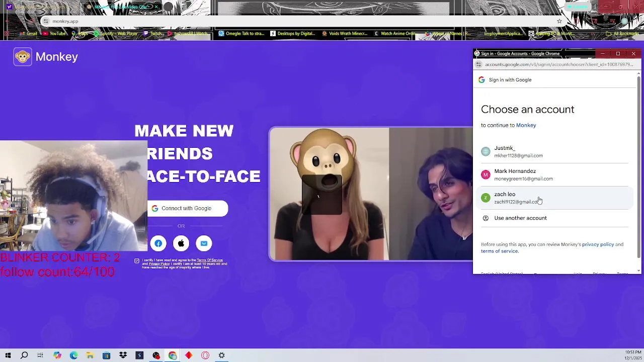The height and width of the screenshot is (362, 644).
Task: Close the active Monkey browser tab
Action: (x=156, y=7)
